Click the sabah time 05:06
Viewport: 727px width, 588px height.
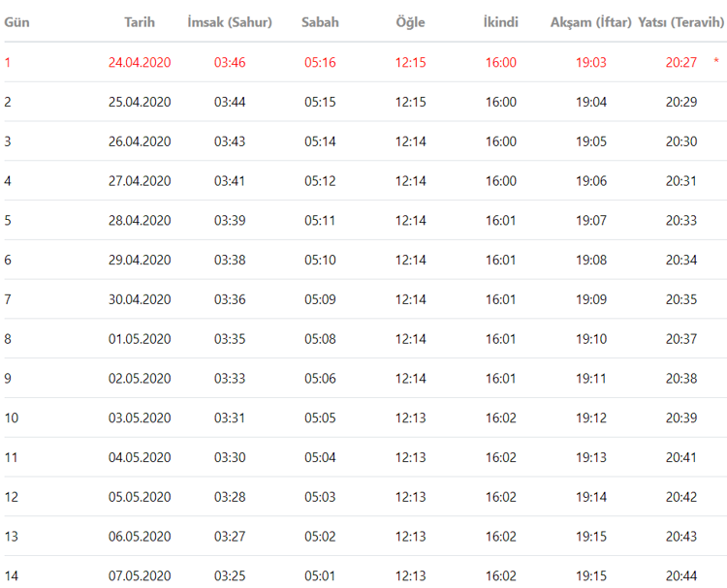pyautogui.click(x=320, y=379)
